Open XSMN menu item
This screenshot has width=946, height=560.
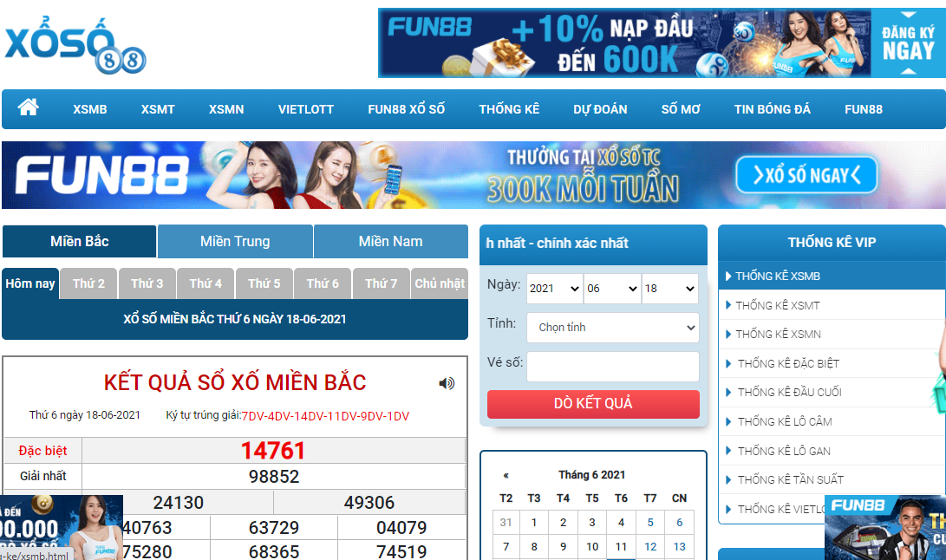coord(226,109)
